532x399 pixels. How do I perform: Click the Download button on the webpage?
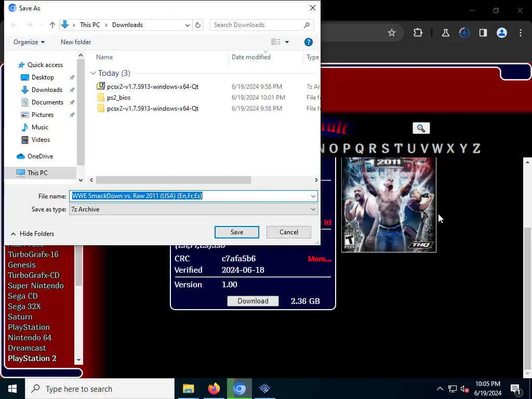253,301
